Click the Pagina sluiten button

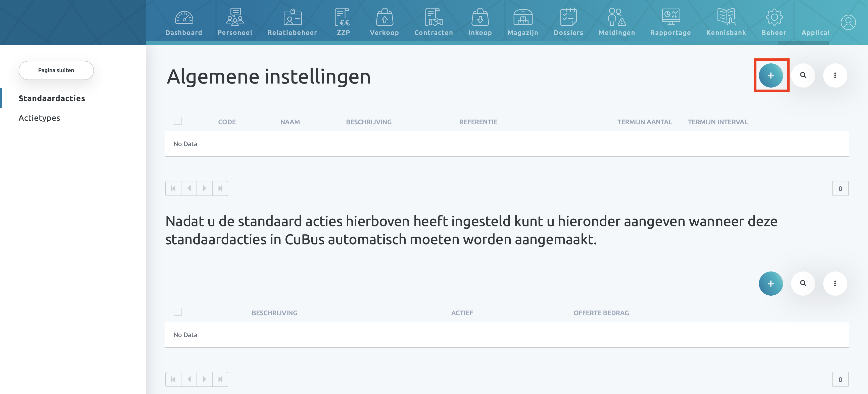pyautogui.click(x=56, y=70)
